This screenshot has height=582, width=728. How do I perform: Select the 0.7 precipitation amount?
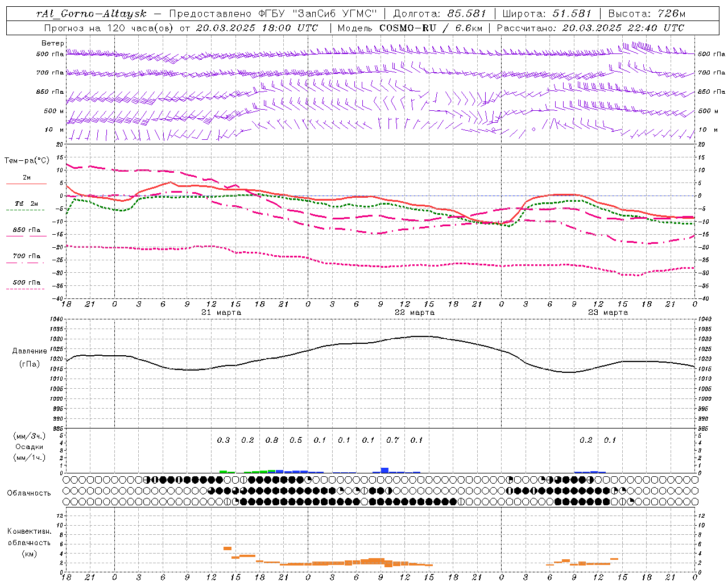[x=392, y=440]
